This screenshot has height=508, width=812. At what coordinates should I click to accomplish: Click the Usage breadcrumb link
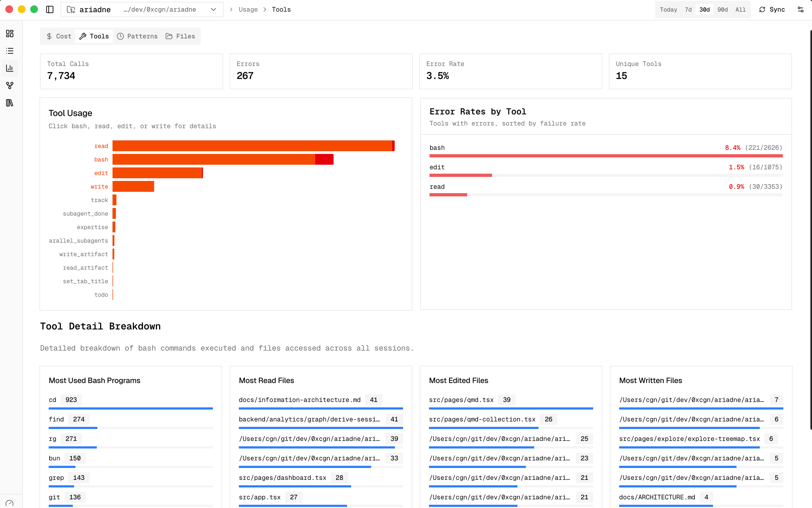[x=248, y=9]
